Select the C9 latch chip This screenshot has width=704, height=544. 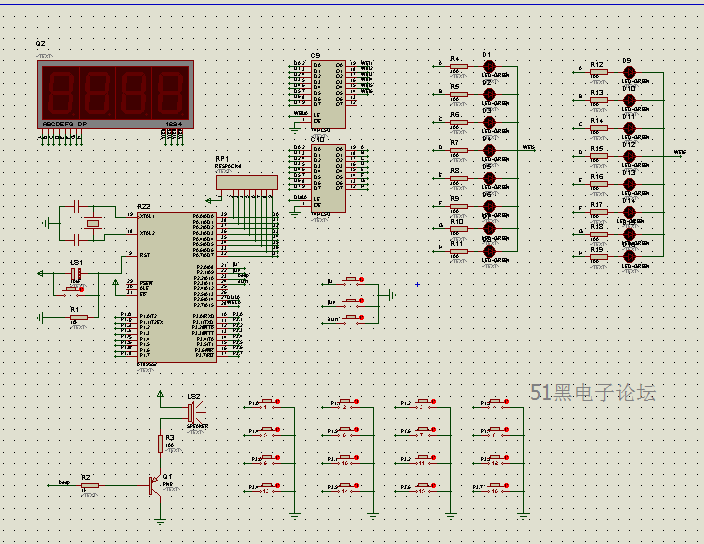coord(328,94)
